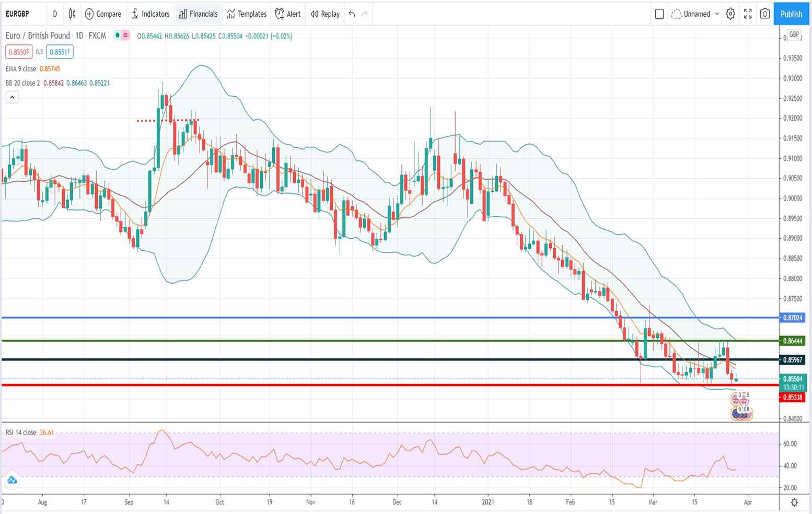Select the candlestick chart style icon

point(72,14)
